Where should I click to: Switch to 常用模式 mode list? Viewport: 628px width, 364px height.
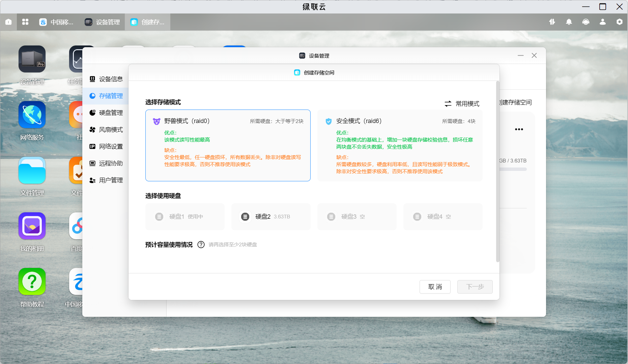pyautogui.click(x=462, y=104)
